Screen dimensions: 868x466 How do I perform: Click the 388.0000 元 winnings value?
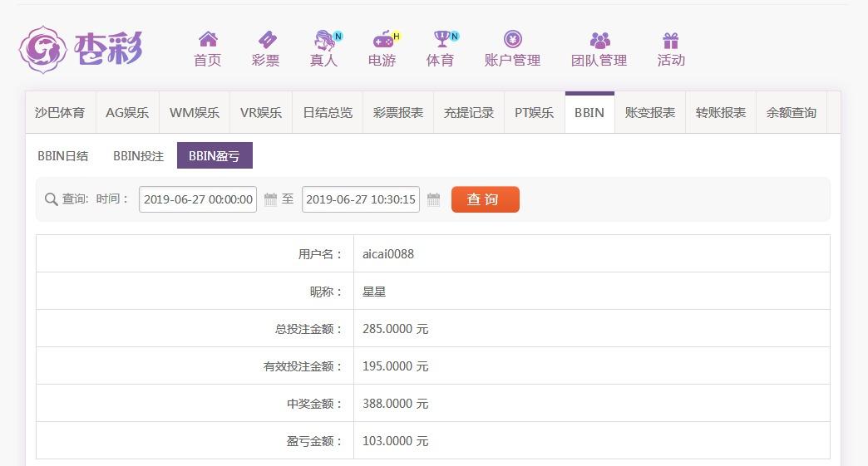(x=395, y=404)
